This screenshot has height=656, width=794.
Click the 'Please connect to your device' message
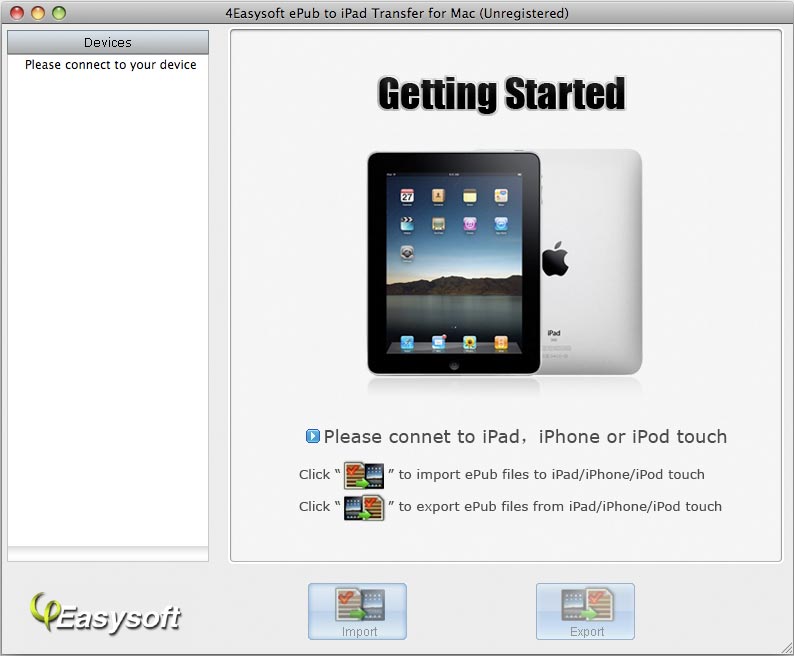[x=110, y=65]
